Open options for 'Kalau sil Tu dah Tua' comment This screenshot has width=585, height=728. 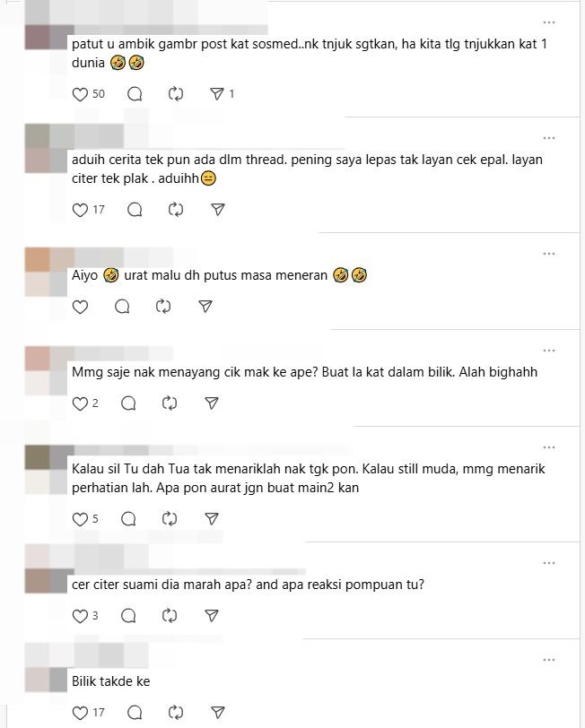549,447
